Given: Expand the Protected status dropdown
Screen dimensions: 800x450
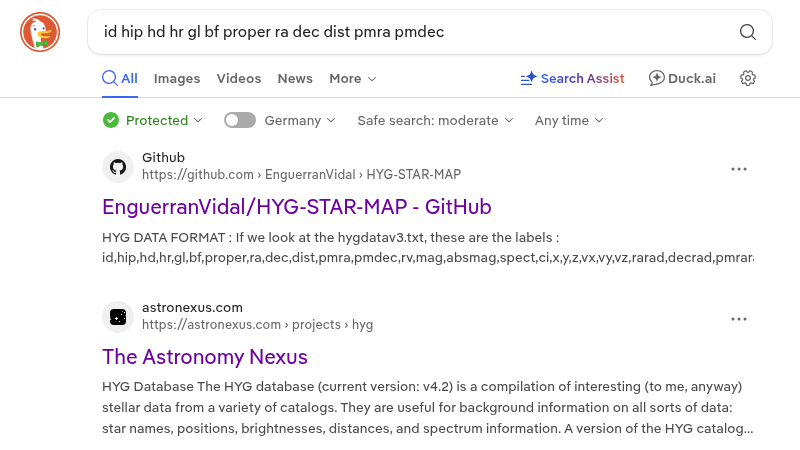Looking at the screenshot, I should coord(153,120).
